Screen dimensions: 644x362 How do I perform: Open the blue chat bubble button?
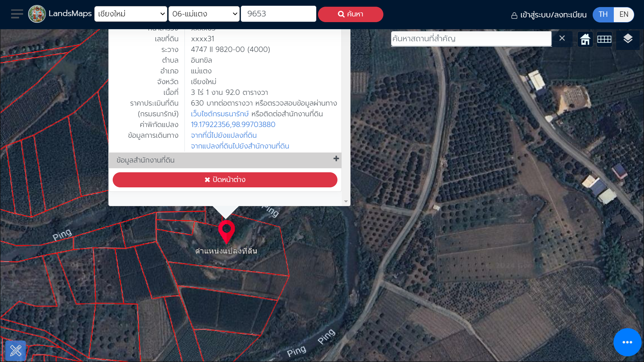point(627,342)
